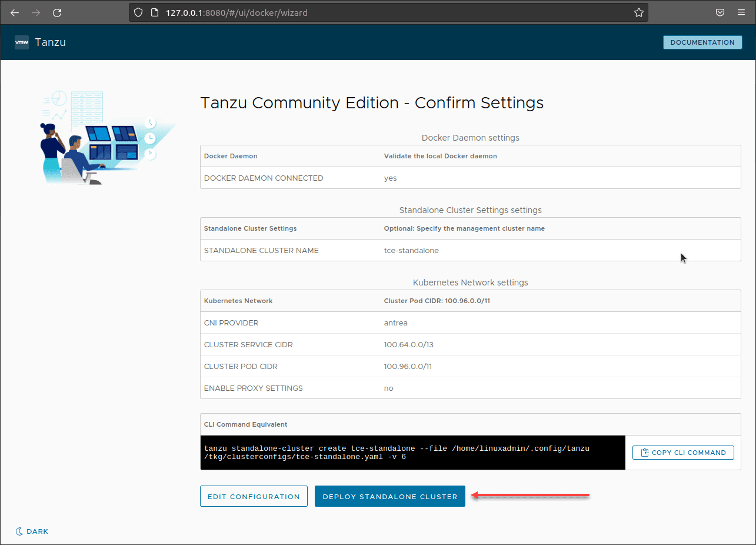Click 'Kubernetes Network' column header
Viewport: 756px width, 545px height.
click(x=238, y=301)
